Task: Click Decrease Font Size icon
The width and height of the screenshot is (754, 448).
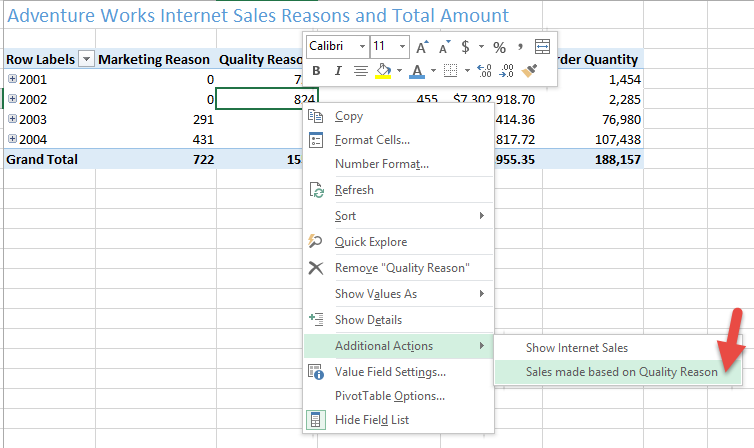Action: (x=445, y=47)
